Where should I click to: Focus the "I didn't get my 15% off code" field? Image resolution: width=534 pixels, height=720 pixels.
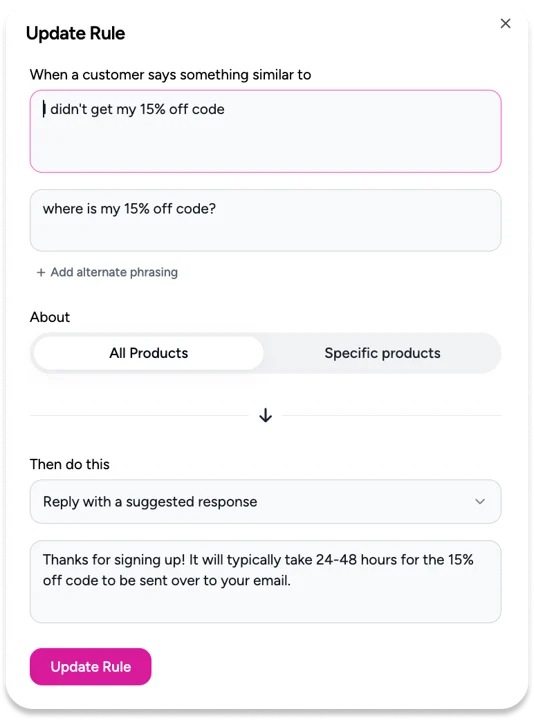(265, 131)
